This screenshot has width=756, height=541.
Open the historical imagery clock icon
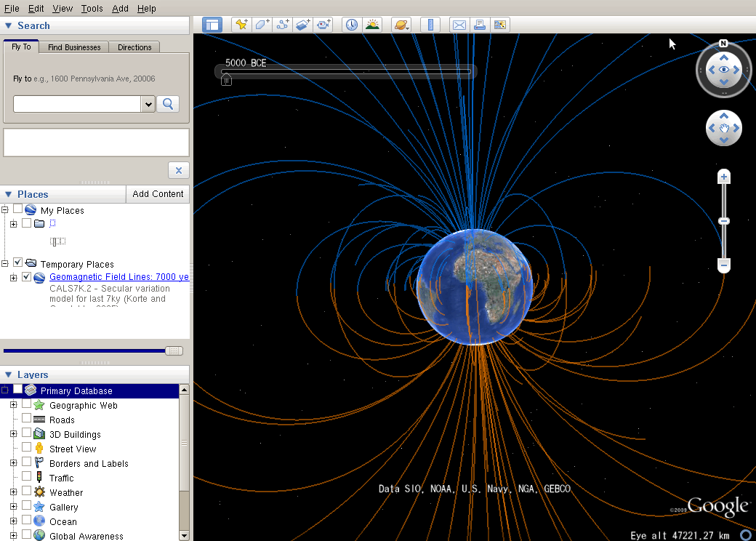[352, 25]
